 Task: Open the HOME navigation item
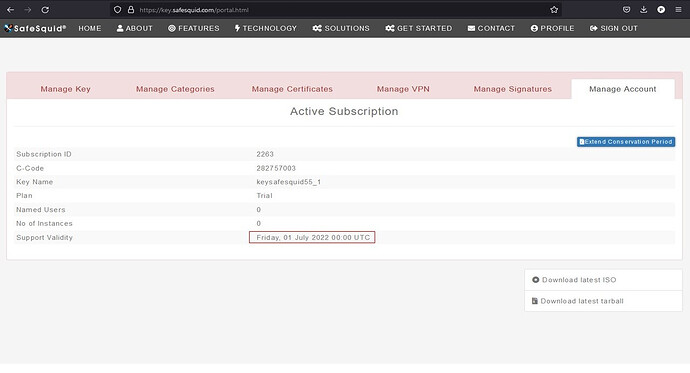90,28
